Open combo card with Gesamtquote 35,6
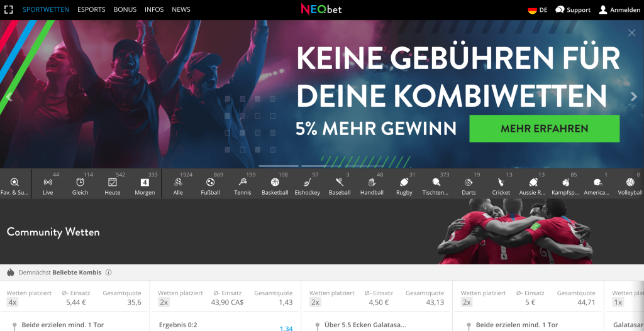 [74, 306]
